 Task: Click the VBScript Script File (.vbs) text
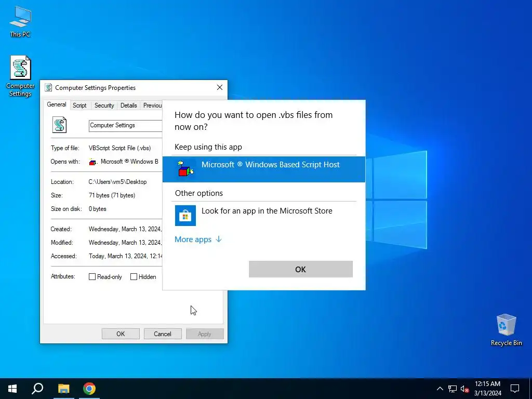click(120, 148)
